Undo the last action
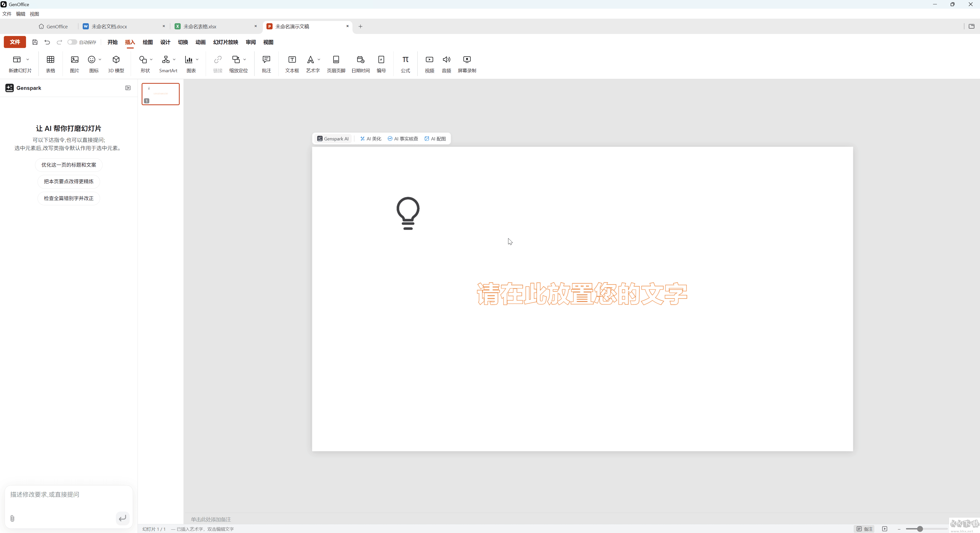Screen dimensions: 980x533 (47, 42)
